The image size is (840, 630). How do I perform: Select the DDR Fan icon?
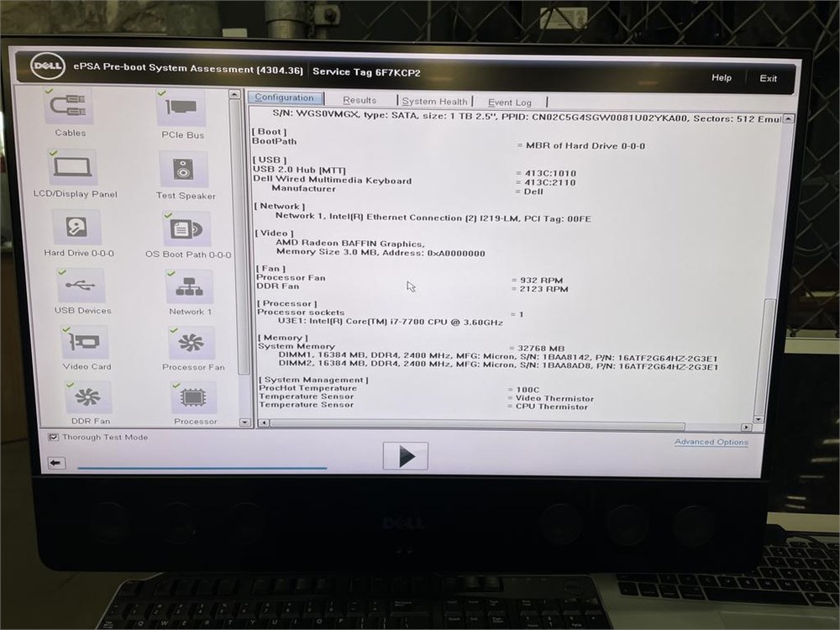tap(88, 397)
